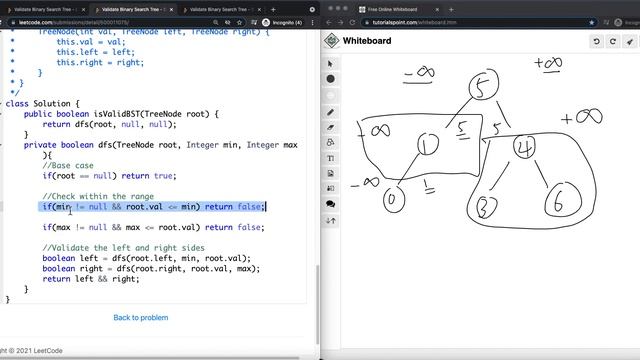Click zoom magnifier icon in LeetCode address bar
The width and height of the screenshot is (640, 360).
(216, 22)
